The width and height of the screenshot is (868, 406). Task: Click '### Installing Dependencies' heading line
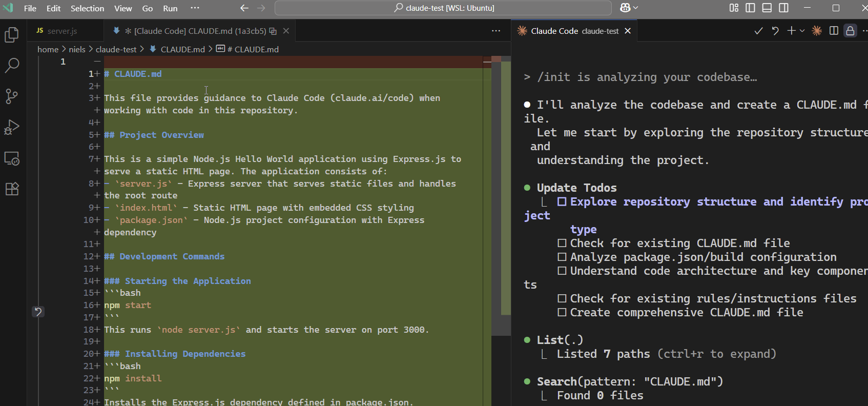point(175,354)
